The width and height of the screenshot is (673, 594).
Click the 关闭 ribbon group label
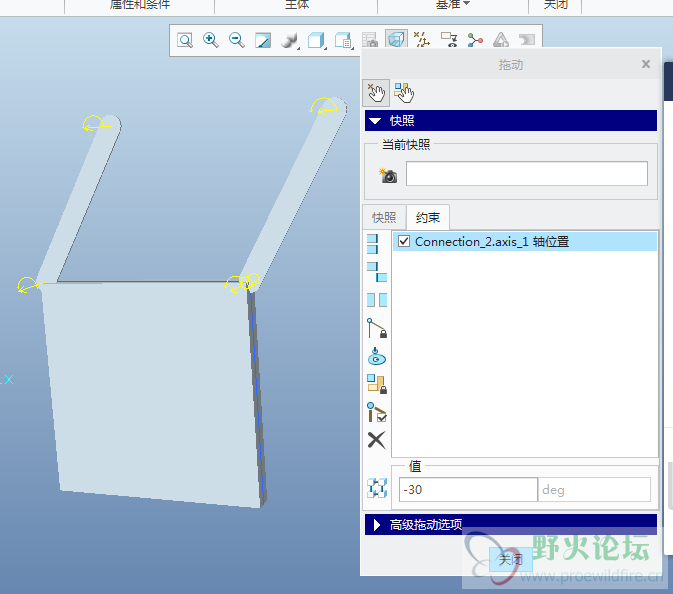(x=556, y=4)
